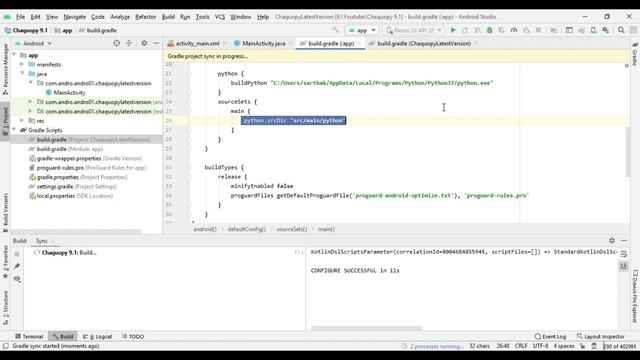Open the Event Log

(x=550, y=336)
